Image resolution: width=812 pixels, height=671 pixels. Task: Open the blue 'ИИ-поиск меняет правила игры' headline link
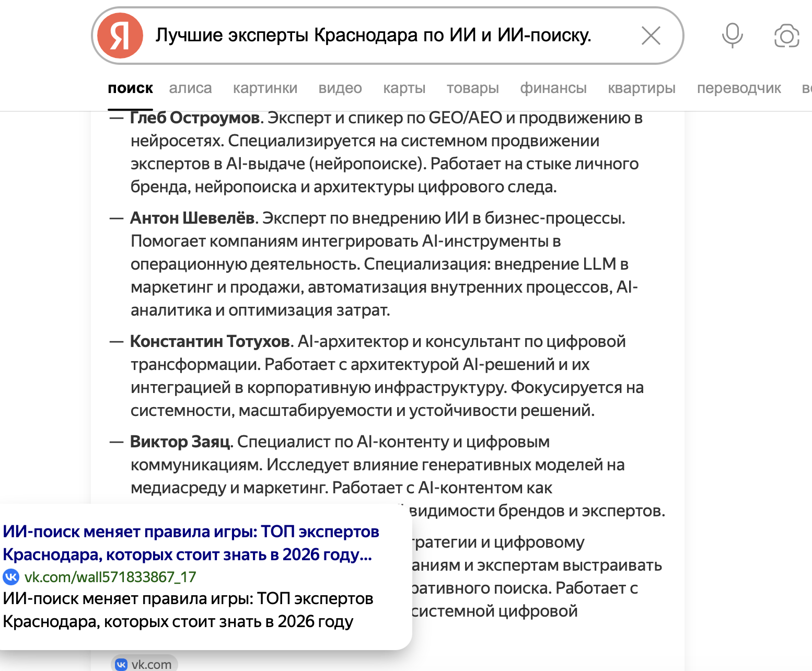(x=191, y=543)
